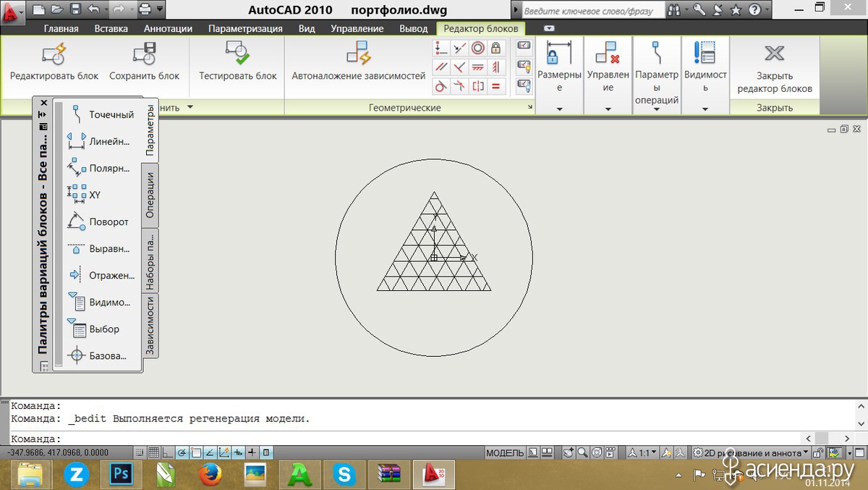Open the subscription key icon
Screen dimensions: 868x490
point(699,10)
